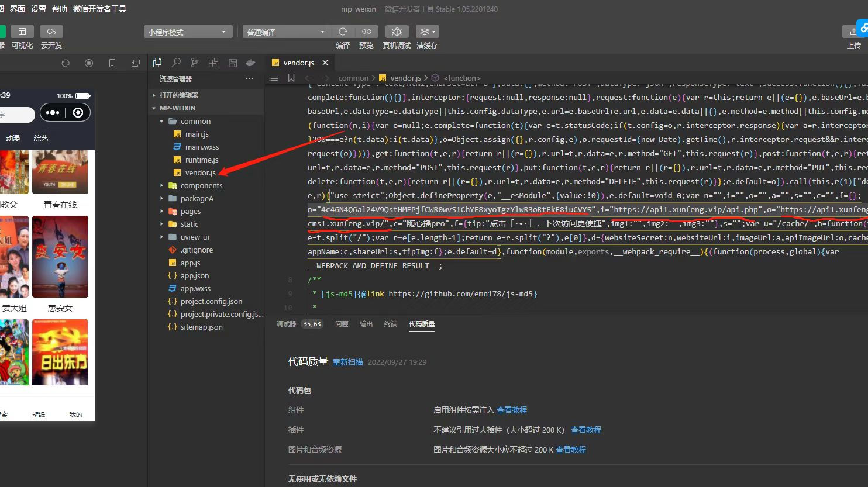Open the 普通编译 compile mode dropdown
The height and width of the screenshot is (487, 868).
pos(286,32)
